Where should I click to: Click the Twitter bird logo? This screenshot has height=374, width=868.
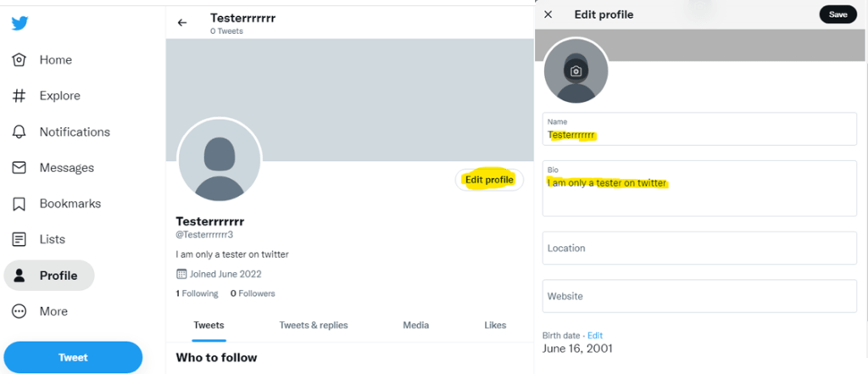coord(20,23)
